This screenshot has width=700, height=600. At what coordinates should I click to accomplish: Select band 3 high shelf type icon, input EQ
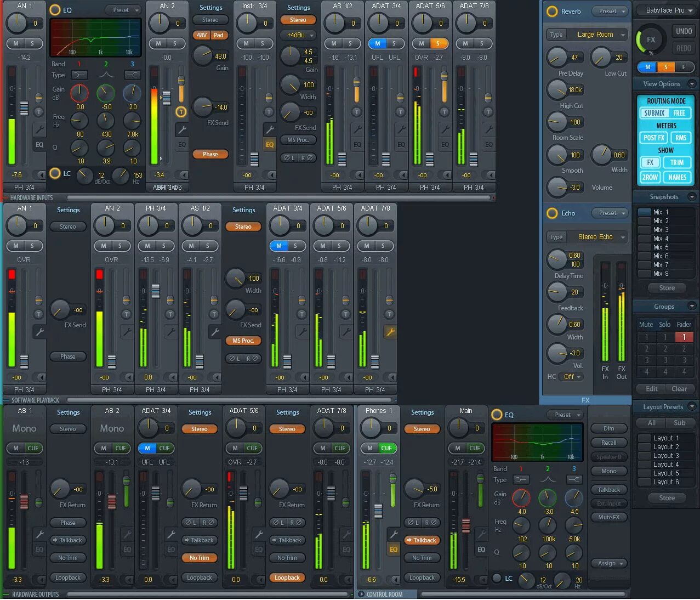pyautogui.click(x=132, y=75)
